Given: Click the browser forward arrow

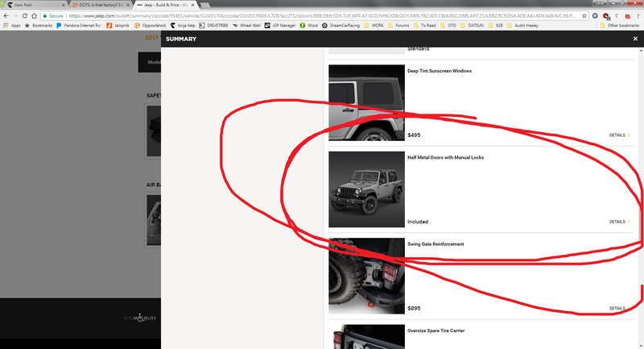Looking at the screenshot, I should [x=15, y=15].
